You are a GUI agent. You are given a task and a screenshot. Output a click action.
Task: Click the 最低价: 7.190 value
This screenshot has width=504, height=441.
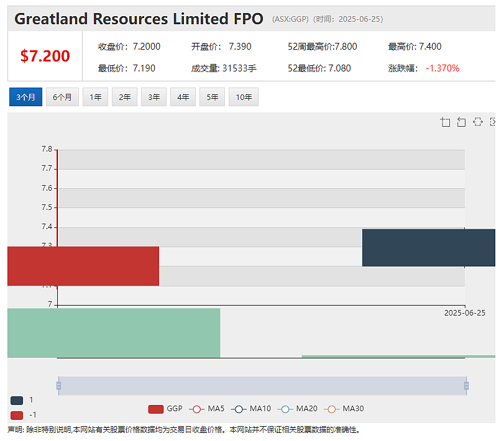127,68
